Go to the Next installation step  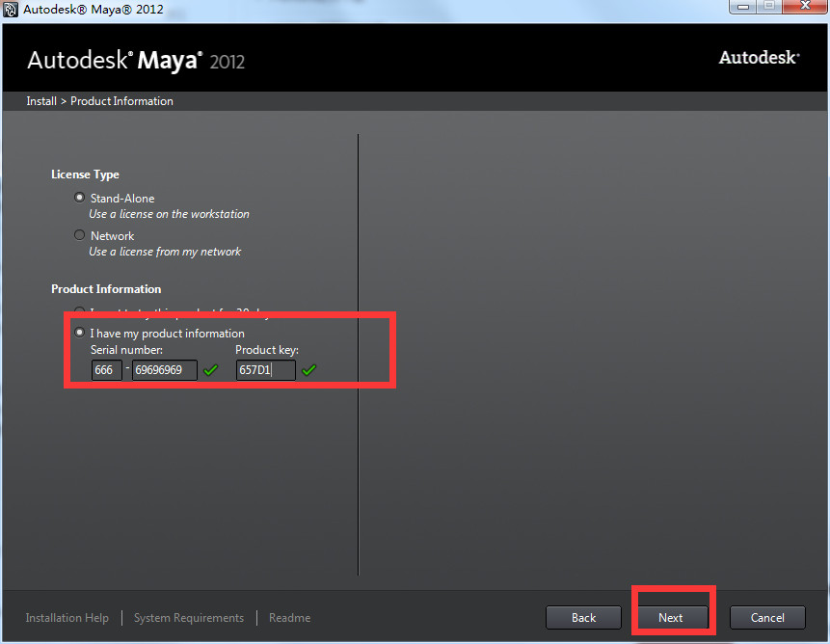click(x=671, y=618)
